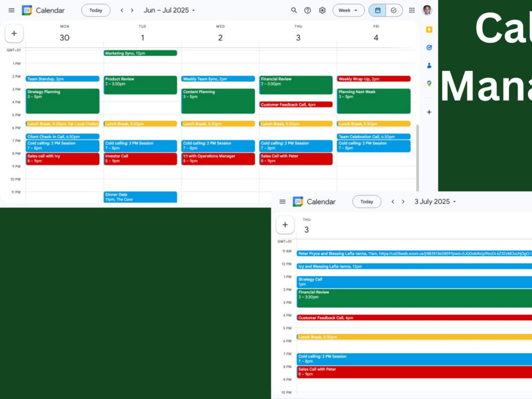Create a new event in day view

click(x=285, y=225)
